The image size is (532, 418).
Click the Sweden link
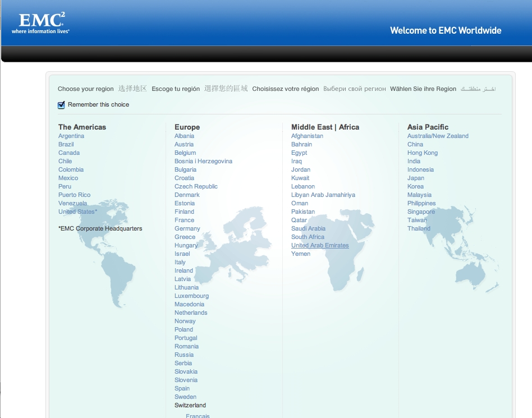point(185,397)
